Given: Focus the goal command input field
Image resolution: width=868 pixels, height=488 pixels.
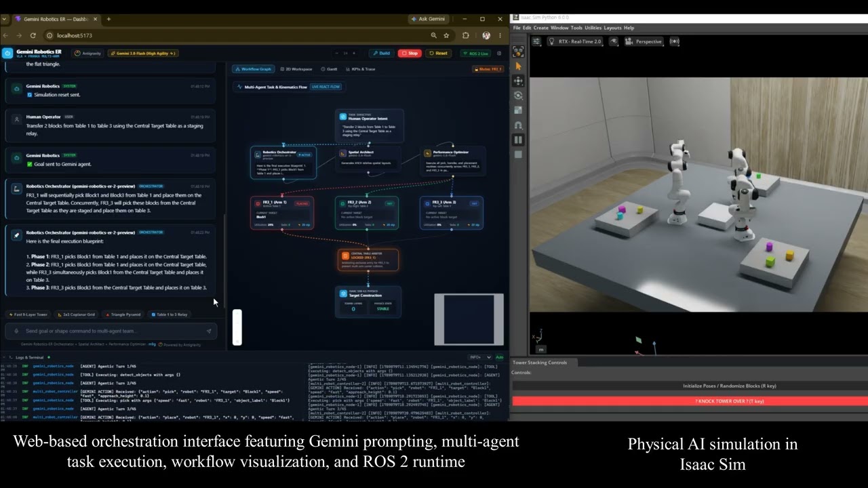Looking at the screenshot, I should 111,331.
